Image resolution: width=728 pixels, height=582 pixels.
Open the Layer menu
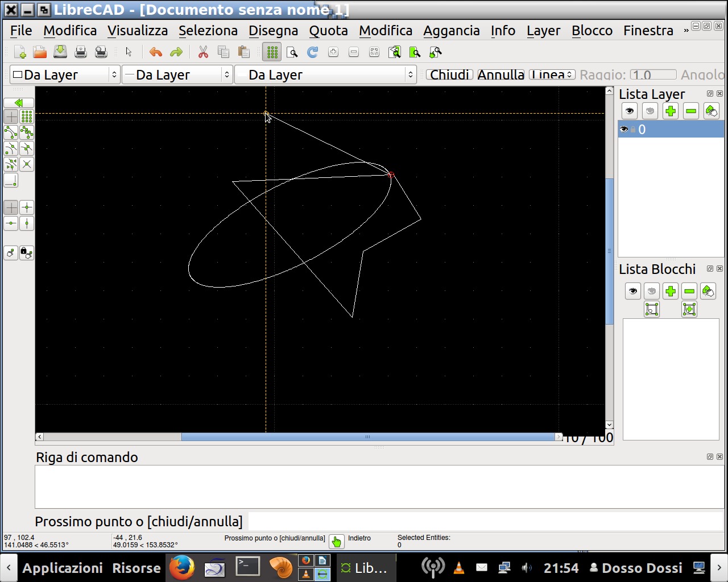[x=543, y=31]
